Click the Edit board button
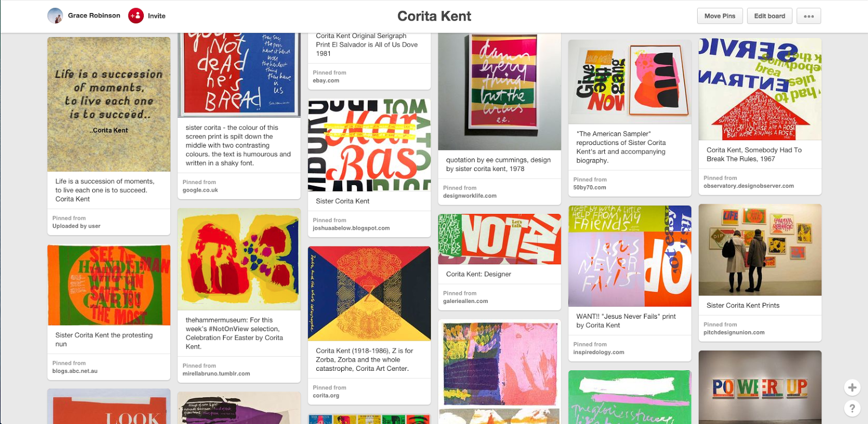 click(769, 16)
